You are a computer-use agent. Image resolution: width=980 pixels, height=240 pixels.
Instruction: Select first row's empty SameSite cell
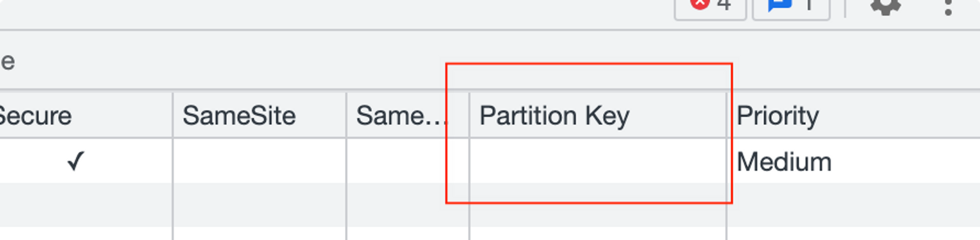click(259, 161)
